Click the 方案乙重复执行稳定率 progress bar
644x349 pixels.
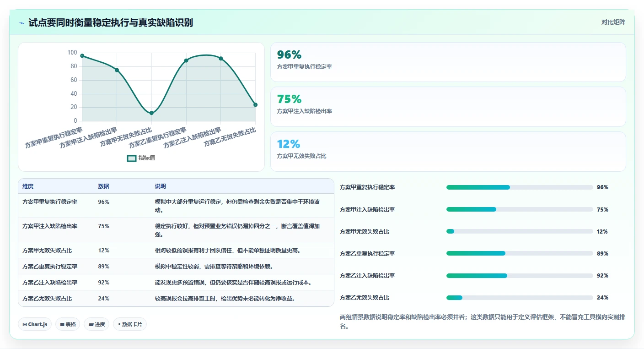coord(520,253)
